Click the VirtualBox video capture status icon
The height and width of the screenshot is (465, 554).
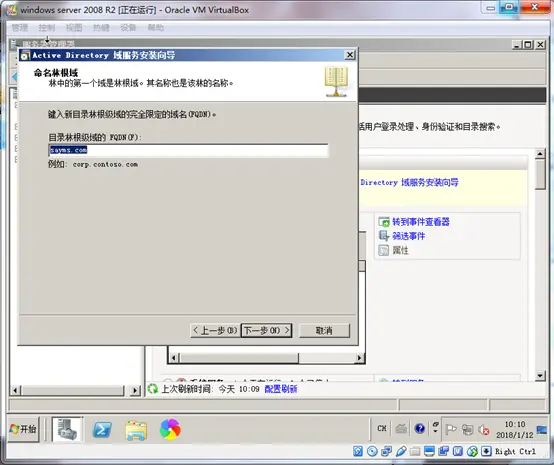(x=443, y=451)
